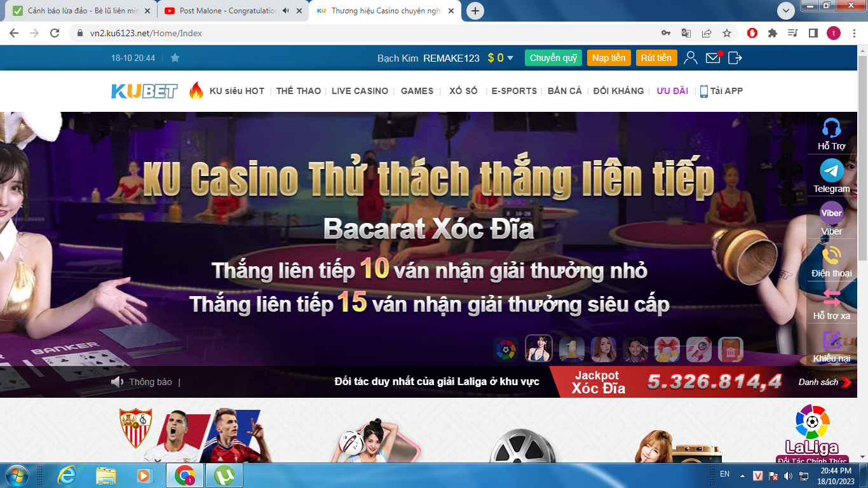Viewport: 868px width, 488px height.
Task: Select the first banner carousel thumbnail
Action: [506, 349]
